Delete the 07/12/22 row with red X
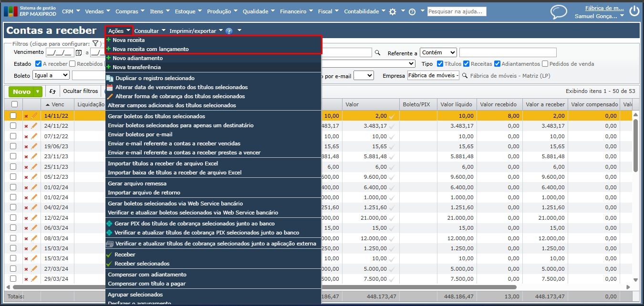Viewport: 644px width, 306px height. pyautogui.click(x=26, y=137)
